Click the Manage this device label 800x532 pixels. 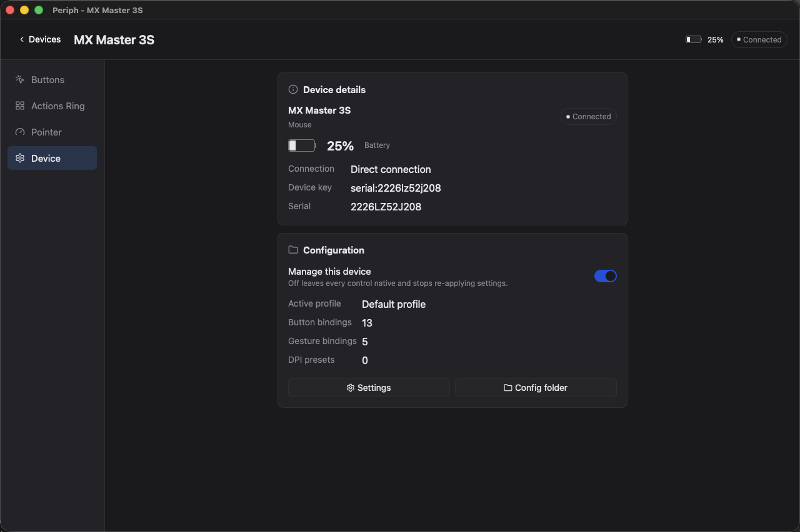(x=329, y=272)
